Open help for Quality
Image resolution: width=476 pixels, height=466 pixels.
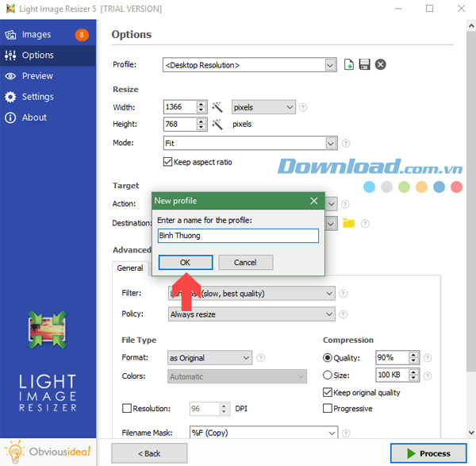[x=428, y=358]
